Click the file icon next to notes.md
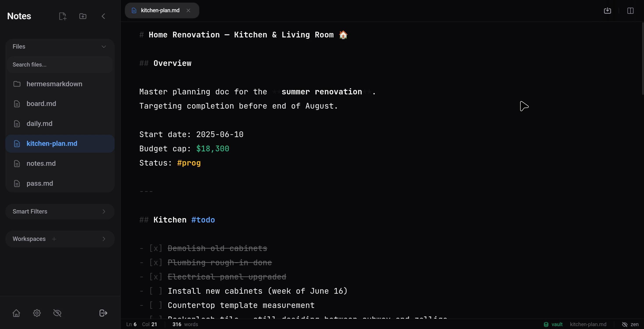The width and height of the screenshot is (644, 329). [x=17, y=163]
